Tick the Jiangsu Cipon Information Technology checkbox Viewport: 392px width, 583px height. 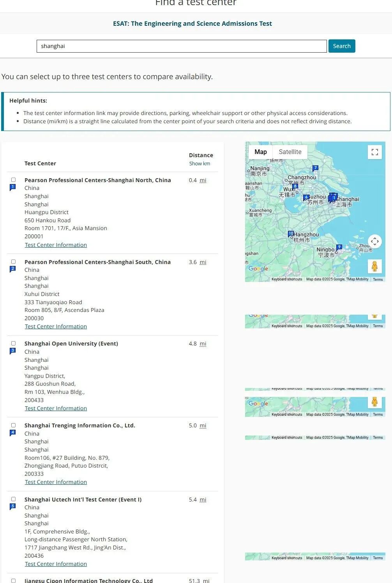pyautogui.click(x=13, y=581)
